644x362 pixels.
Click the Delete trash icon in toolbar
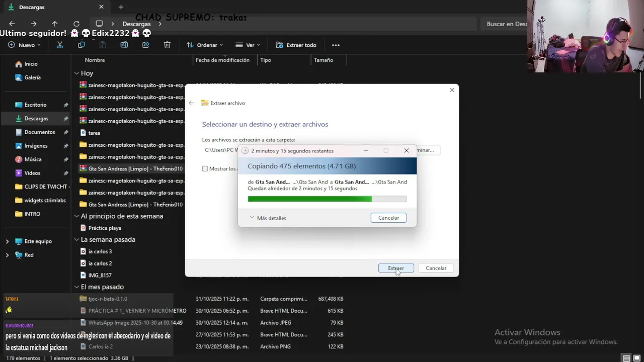point(167,45)
